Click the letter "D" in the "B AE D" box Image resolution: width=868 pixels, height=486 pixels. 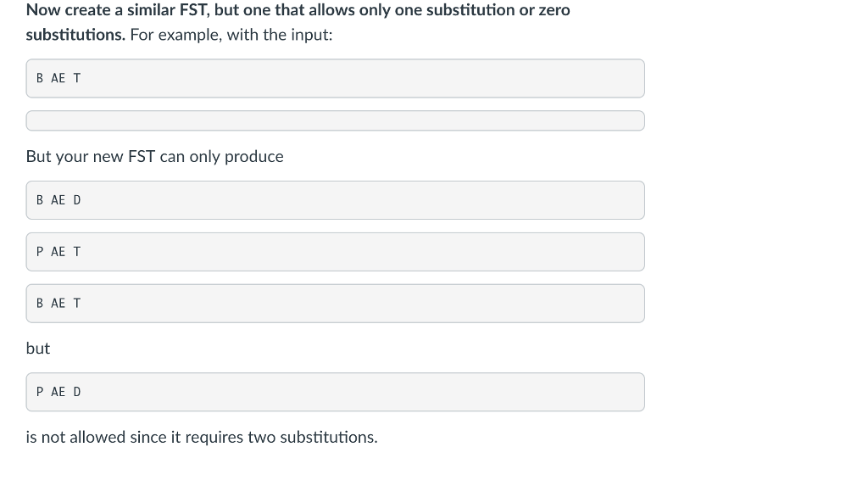tap(77, 200)
